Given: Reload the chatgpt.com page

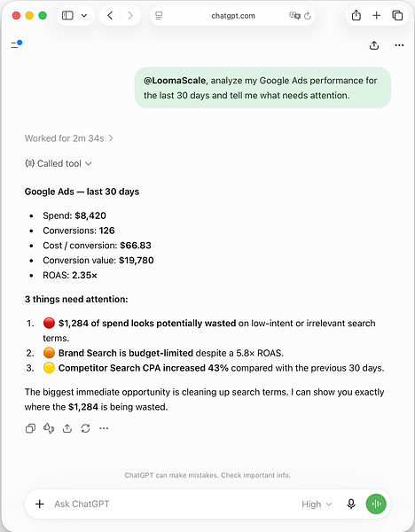Looking at the screenshot, I should 308,16.
